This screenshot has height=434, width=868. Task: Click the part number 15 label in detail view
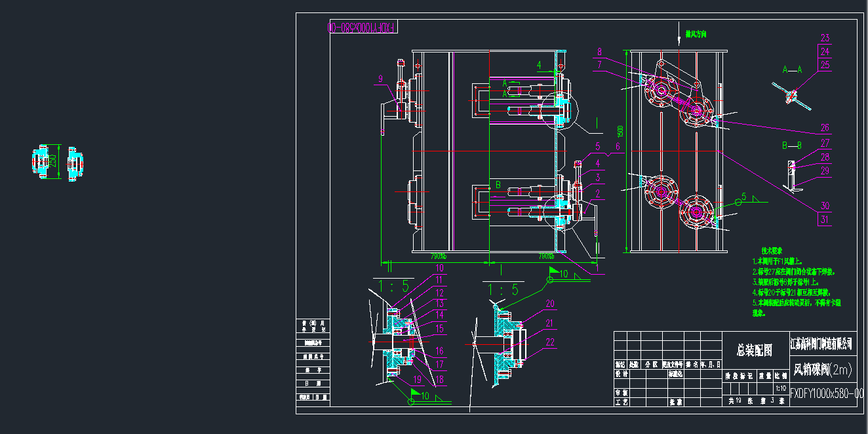[439, 328]
